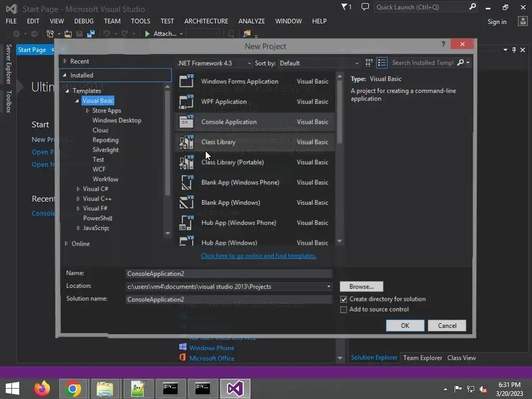Select the Class Library template icon
Screen dimensions: 532x399
pos(187,142)
